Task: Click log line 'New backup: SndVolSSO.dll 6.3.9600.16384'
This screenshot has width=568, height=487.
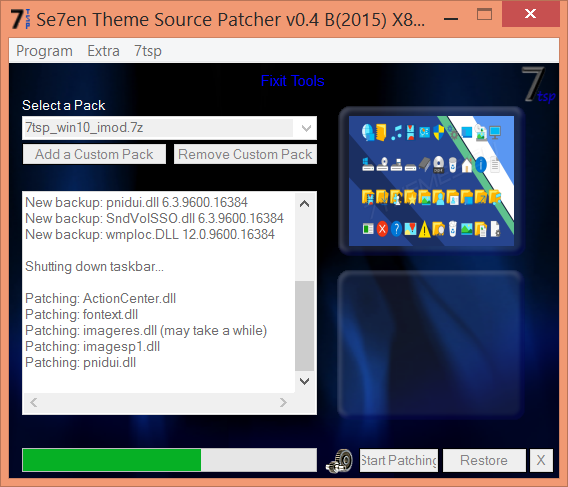Action: click(x=154, y=218)
